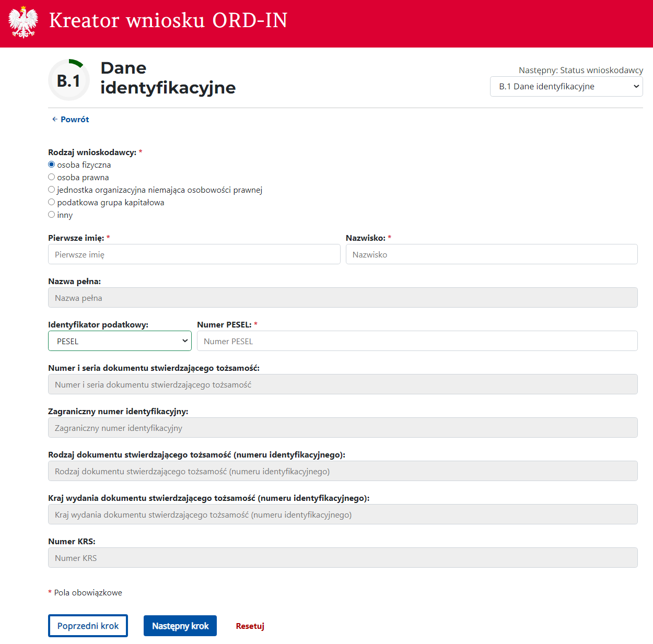The height and width of the screenshot is (644, 653).
Task: Click the Kreator wniosku ORD-IN header title
Action: 168,20
